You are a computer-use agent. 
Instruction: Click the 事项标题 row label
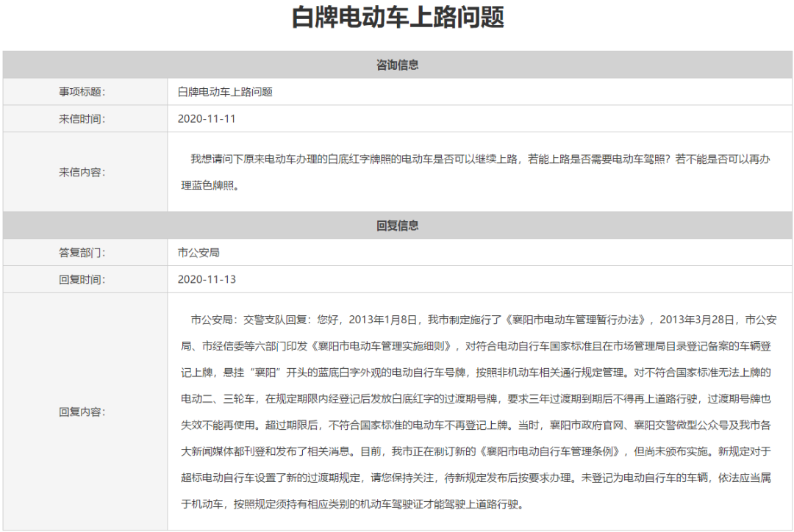(82, 92)
